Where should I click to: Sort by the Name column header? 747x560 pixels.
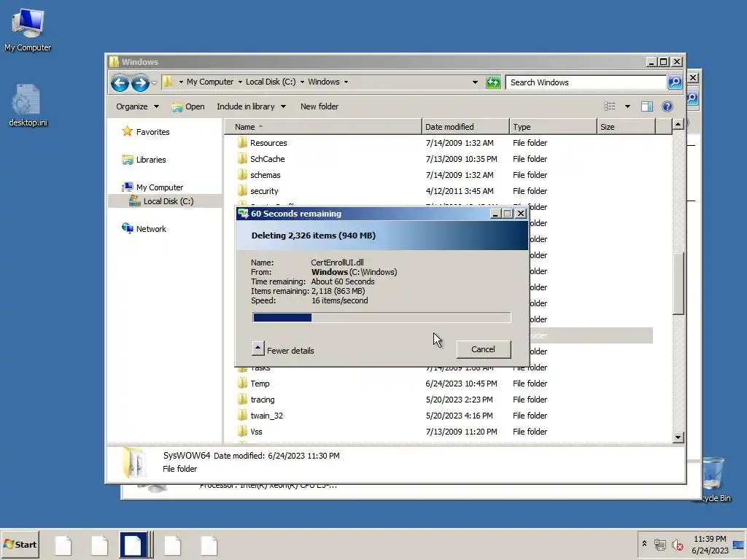323,127
